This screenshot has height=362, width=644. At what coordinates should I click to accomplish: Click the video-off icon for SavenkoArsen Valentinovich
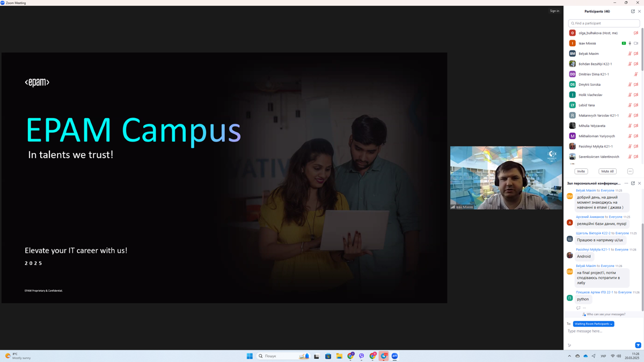click(x=636, y=157)
